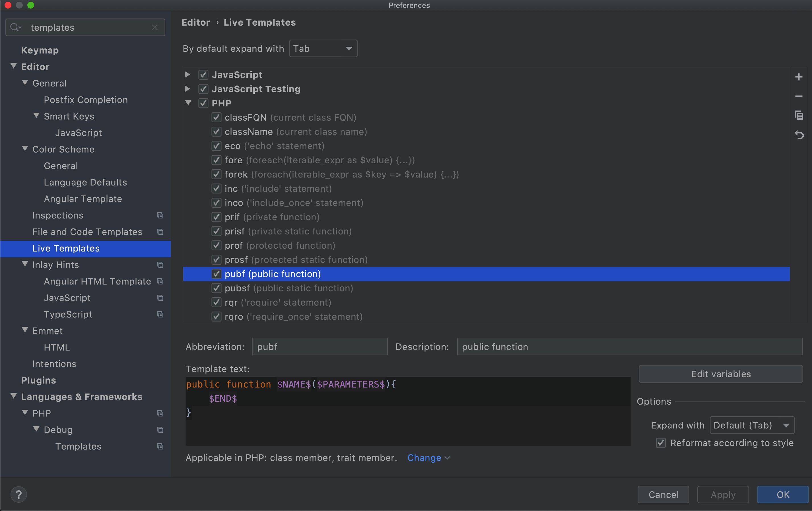
Task: Click inside the Template text editor
Action: pyautogui.click(x=408, y=411)
